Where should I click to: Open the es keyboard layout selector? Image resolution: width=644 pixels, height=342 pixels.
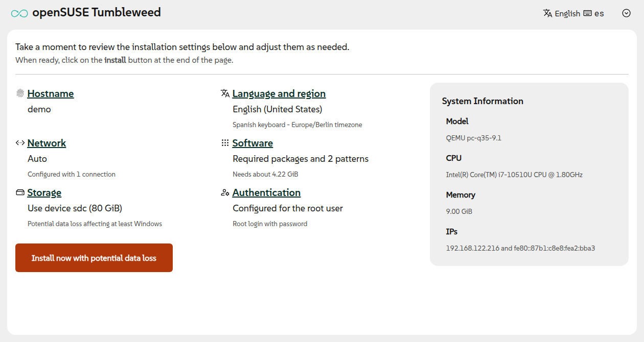coord(598,13)
